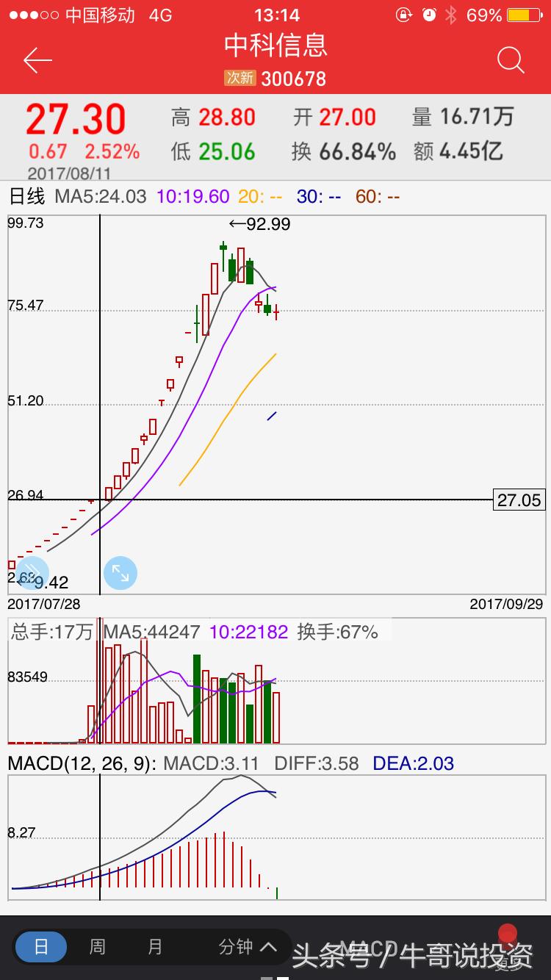Select the 日 daily chart period

click(x=41, y=947)
